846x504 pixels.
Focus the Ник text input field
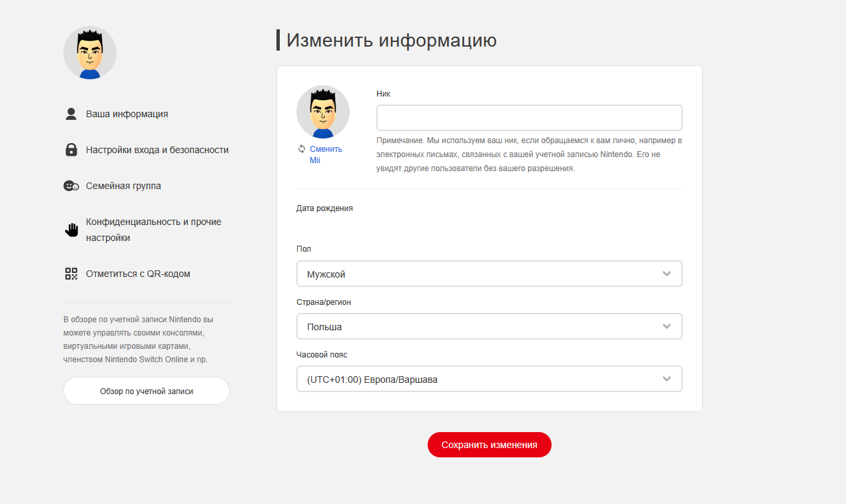(529, 118)
